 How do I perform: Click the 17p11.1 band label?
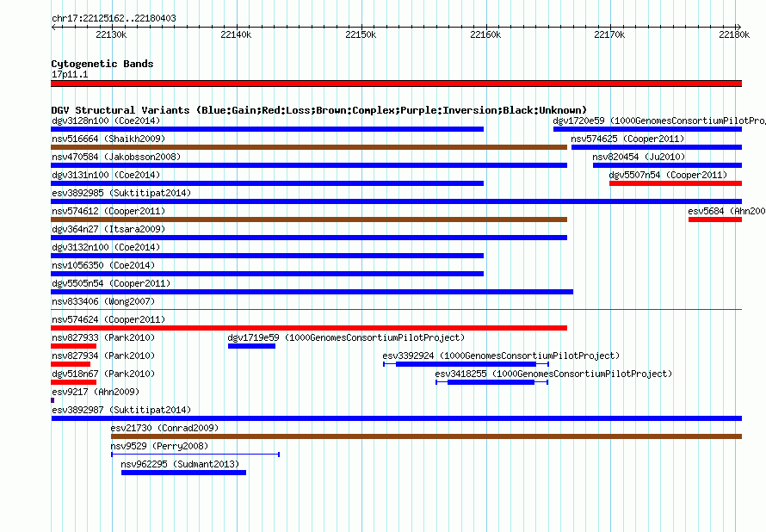pos(70,74)
